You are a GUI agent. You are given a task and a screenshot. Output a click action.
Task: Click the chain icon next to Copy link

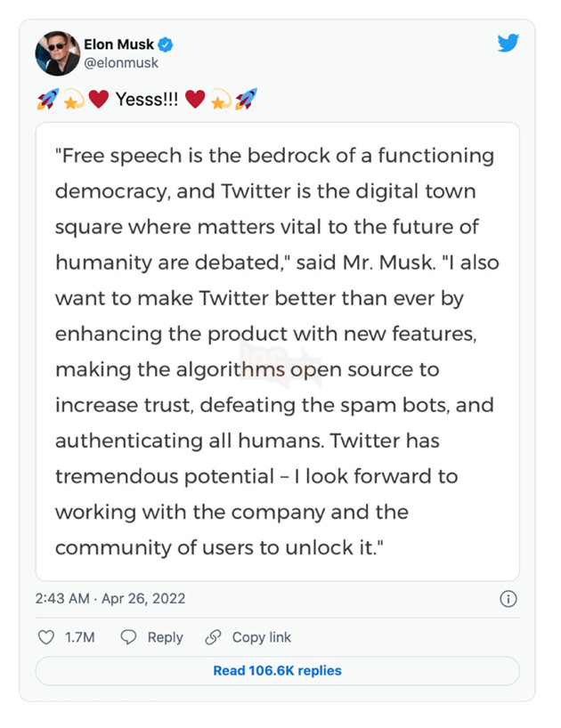[212, 637]
